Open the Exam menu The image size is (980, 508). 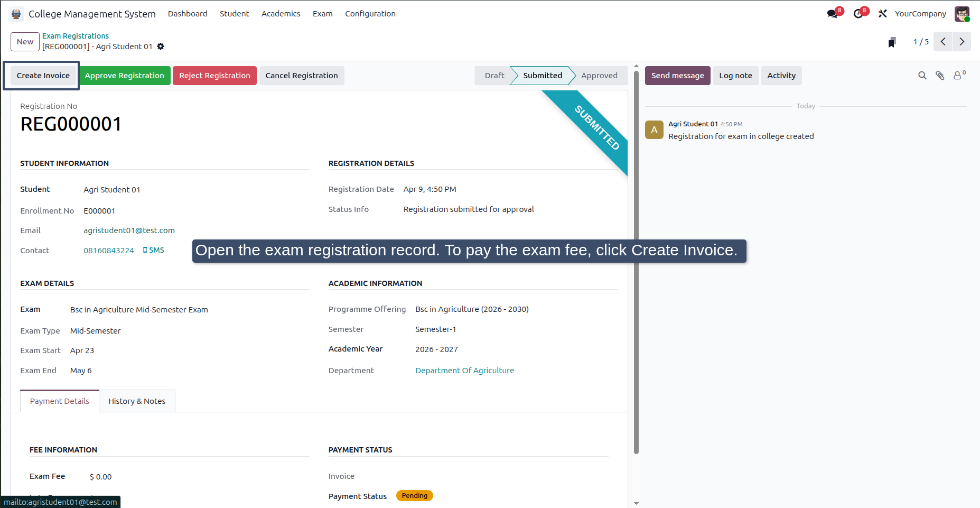pos(322,14)
